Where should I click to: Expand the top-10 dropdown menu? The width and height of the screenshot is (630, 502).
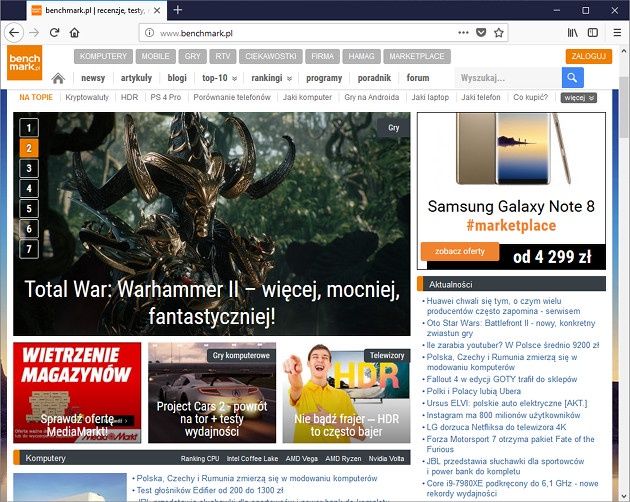point(219,78)
